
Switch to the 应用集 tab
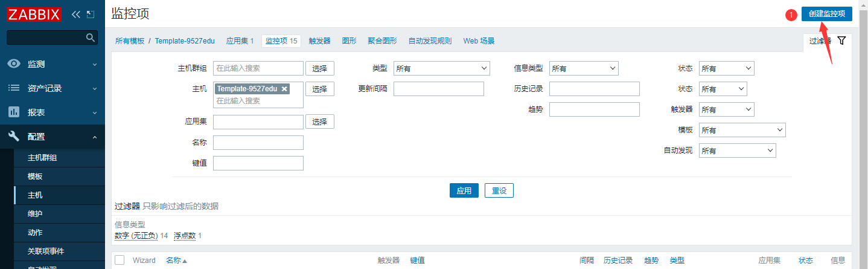(240, 41)
